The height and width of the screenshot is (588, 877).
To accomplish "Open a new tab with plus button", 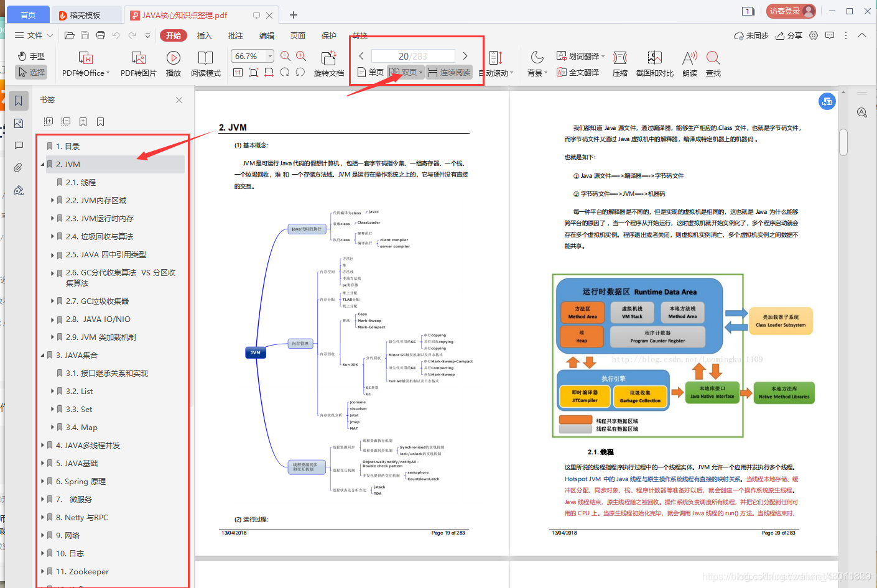I will [x=294, y=15].
